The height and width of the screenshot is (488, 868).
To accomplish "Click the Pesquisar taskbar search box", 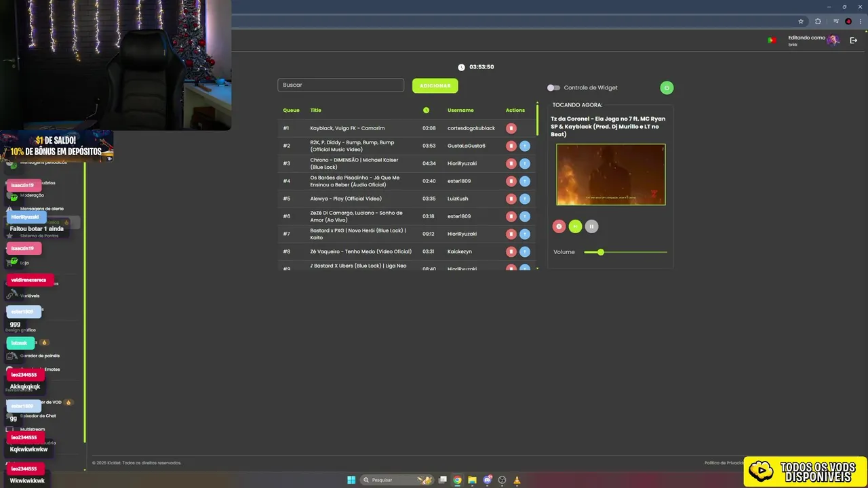I will 398,480.
